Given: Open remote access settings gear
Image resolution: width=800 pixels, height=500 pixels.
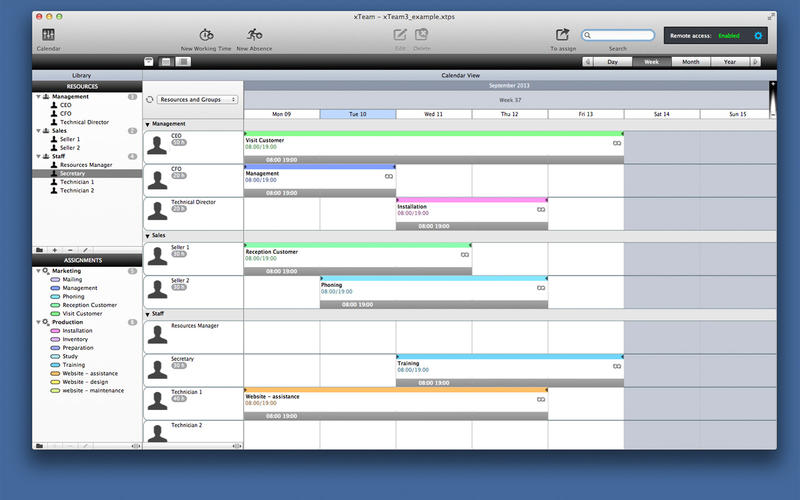Looking at the screenshot, I should [x=757, y=36].
